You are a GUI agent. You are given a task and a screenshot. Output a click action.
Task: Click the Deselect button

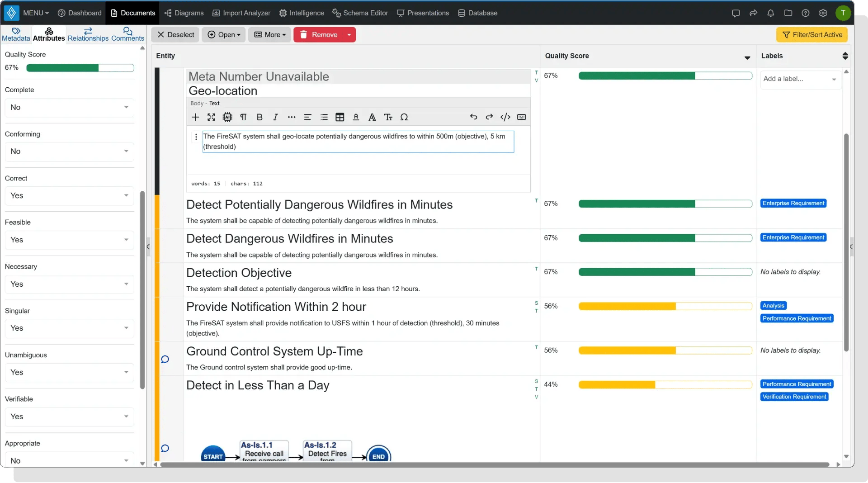175,35
